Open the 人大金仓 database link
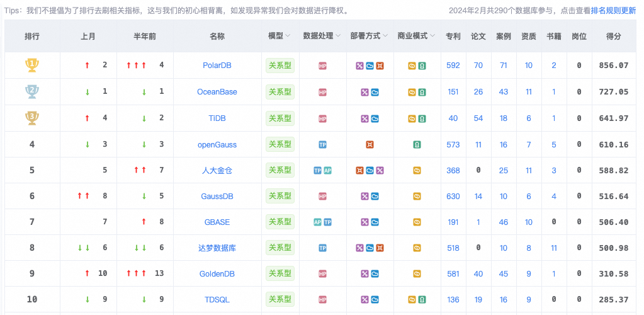644x315 pixels. tap(217, 170)
